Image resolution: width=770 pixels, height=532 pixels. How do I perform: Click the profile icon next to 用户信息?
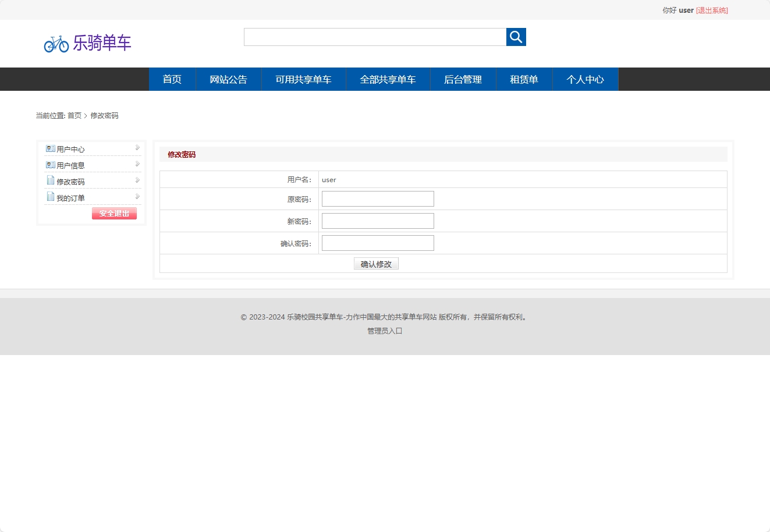[49, 164]
